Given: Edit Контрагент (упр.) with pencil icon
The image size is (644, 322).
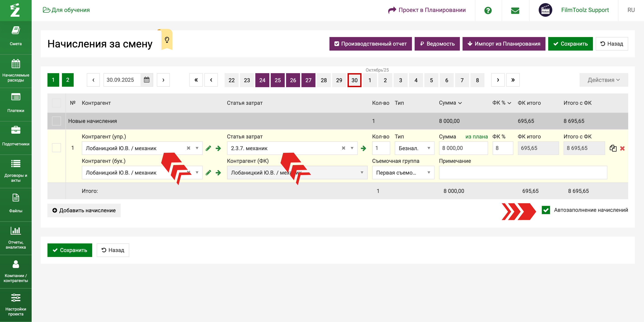Looking at the screenshot, I should (x=208, y=148).
